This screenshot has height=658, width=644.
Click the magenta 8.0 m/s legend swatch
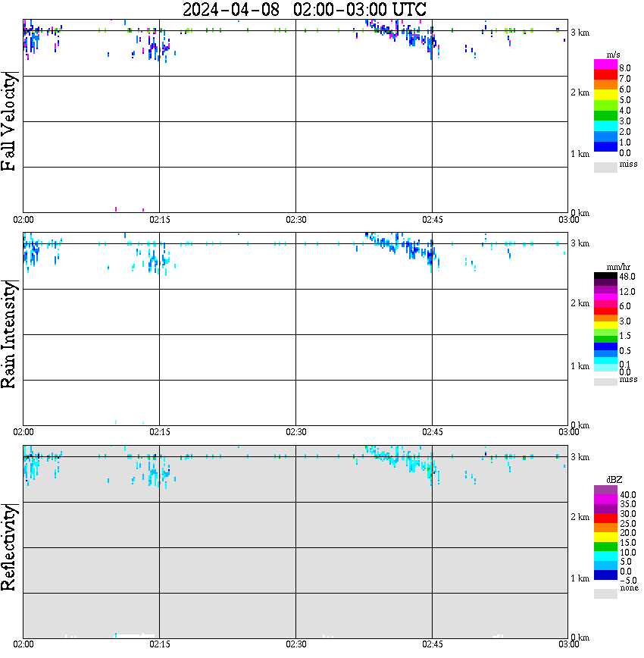click(x=605, y=64)
